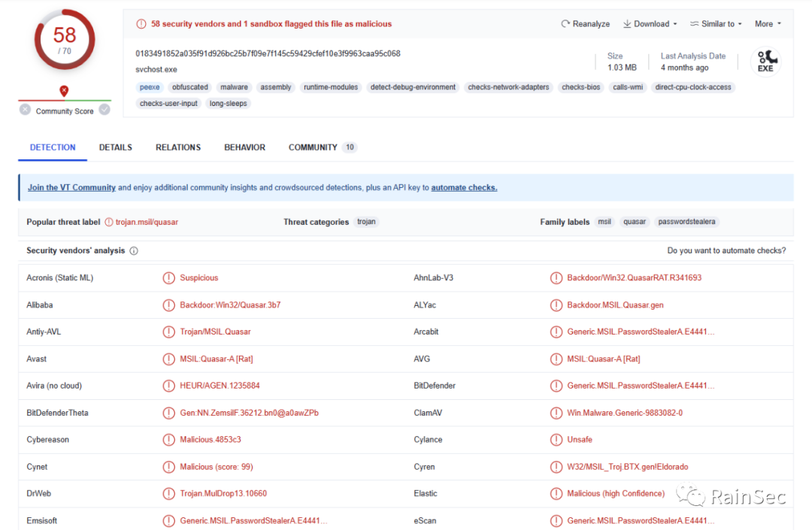Viewport: 812px width, 530px height.
Task: Click the W32/MSIL_Troj.BTX.gen!Eldorado detection
Action: (x=628, y=466)
